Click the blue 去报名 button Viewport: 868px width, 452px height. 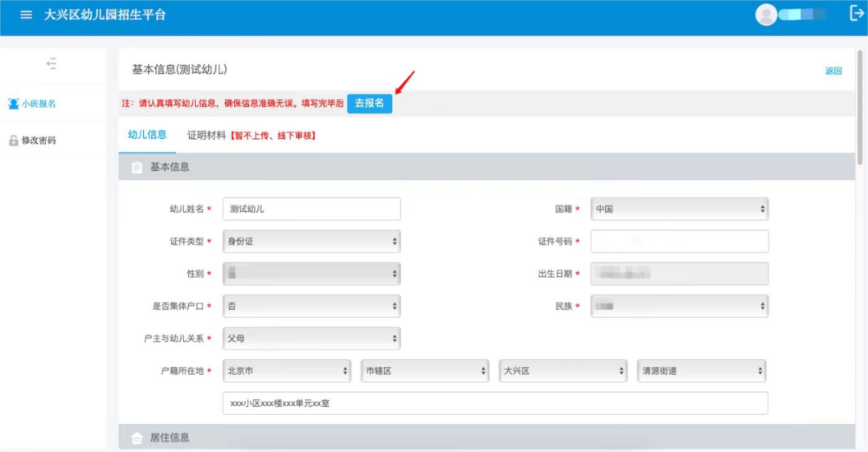(x=370, y=103)
